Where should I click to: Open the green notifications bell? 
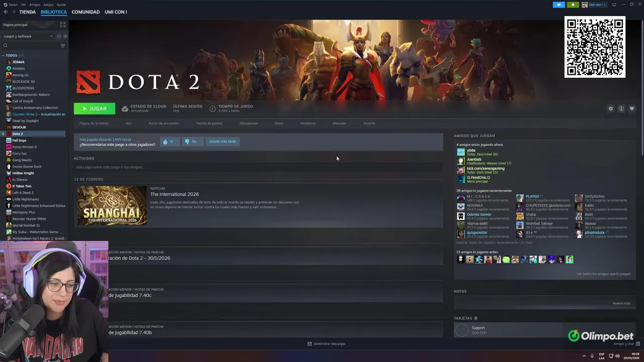[573, 5]
